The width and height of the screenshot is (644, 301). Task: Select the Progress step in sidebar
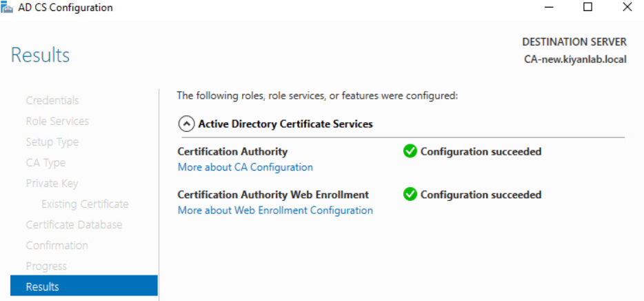[46, 266]
